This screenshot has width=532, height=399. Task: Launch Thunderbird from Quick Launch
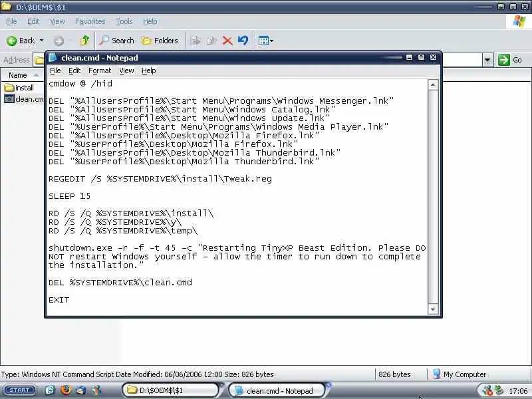point(81,390)
